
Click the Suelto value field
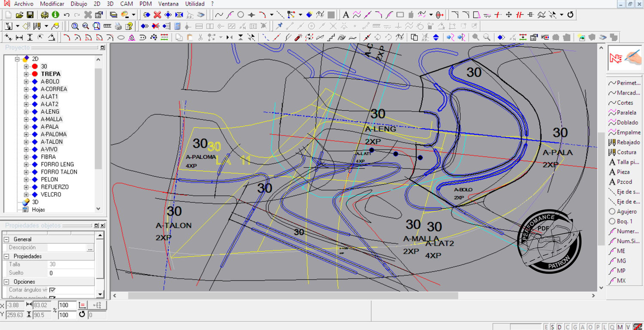coord(71,273)
